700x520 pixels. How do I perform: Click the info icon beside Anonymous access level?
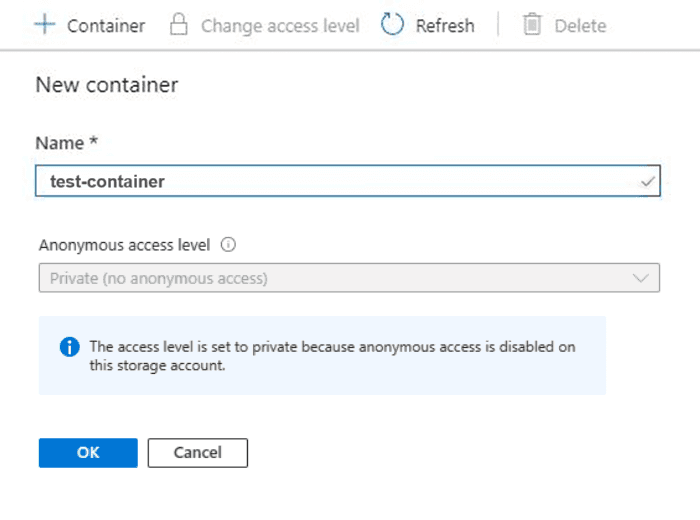227,244
